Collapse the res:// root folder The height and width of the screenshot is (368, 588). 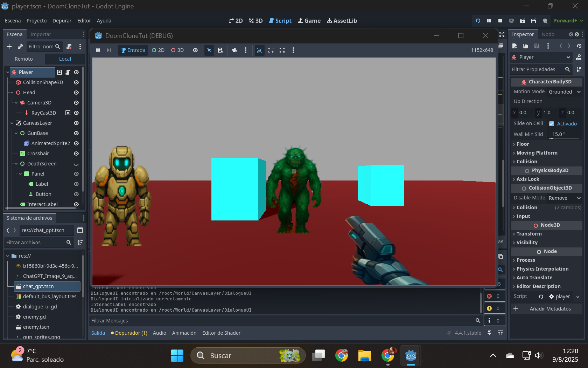8,256
